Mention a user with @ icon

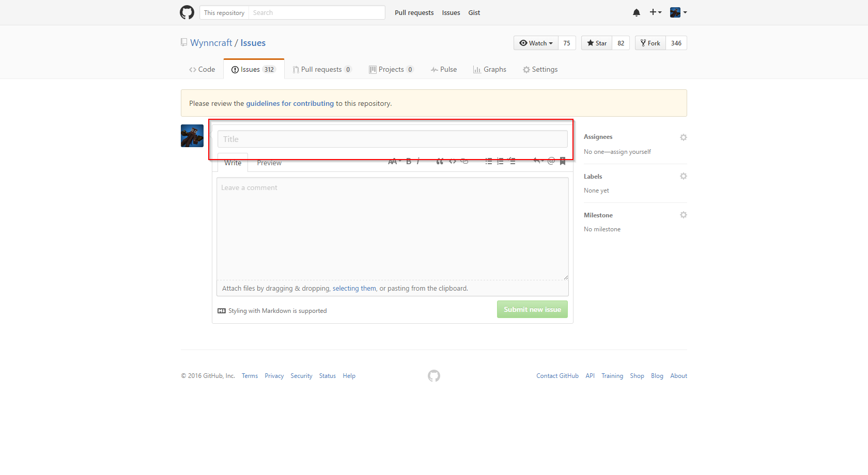coord(551,161)
